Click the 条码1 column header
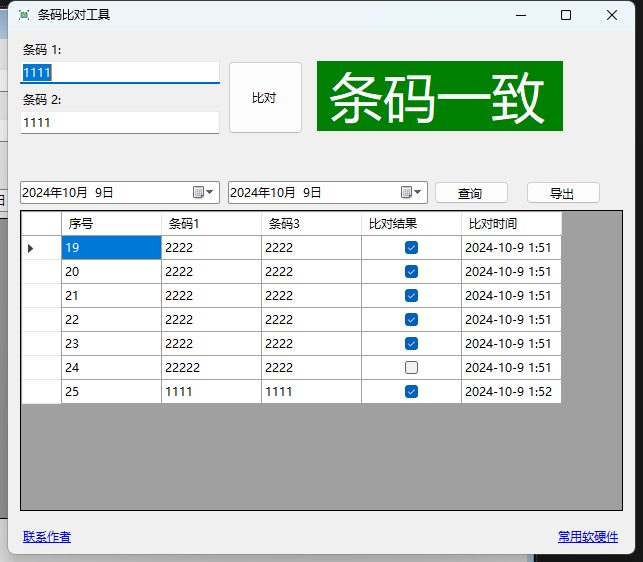The image size is (643, 562). coord(210,223)
